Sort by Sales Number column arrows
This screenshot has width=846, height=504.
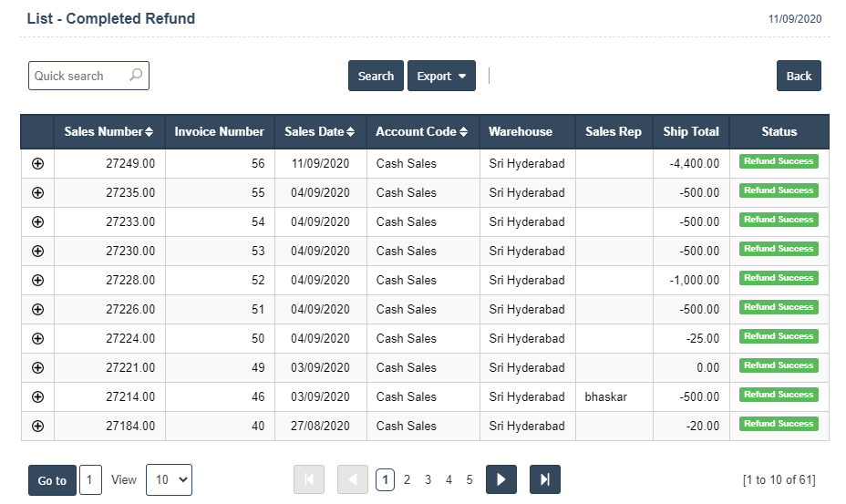150,132
